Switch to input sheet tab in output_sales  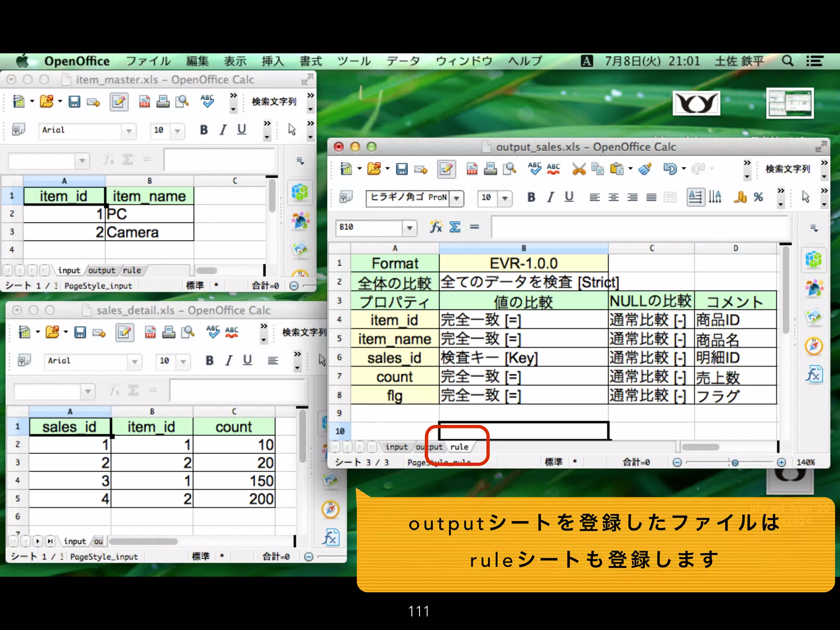[x=397, y=447]
